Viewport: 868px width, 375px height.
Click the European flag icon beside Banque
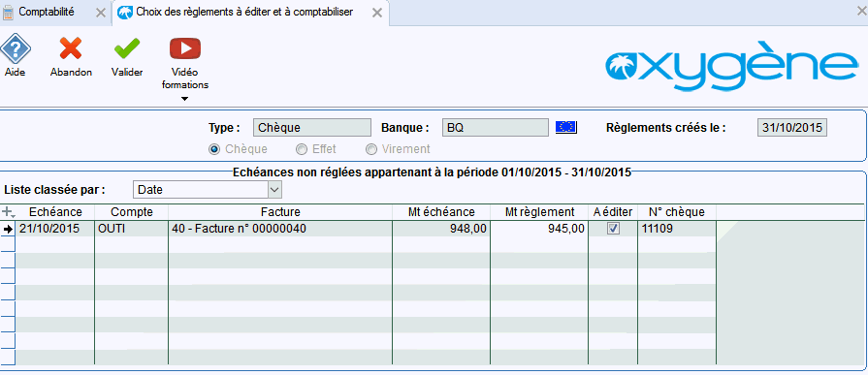pos(566,128)
